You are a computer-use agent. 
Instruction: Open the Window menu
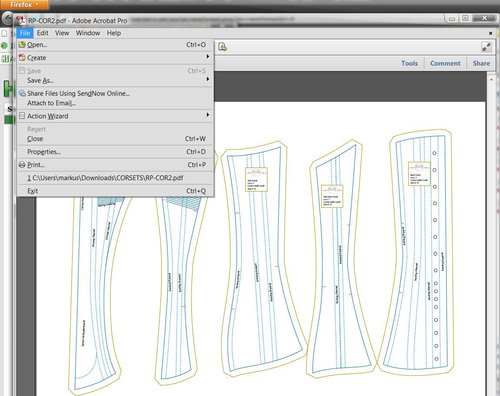pos(88,33)
